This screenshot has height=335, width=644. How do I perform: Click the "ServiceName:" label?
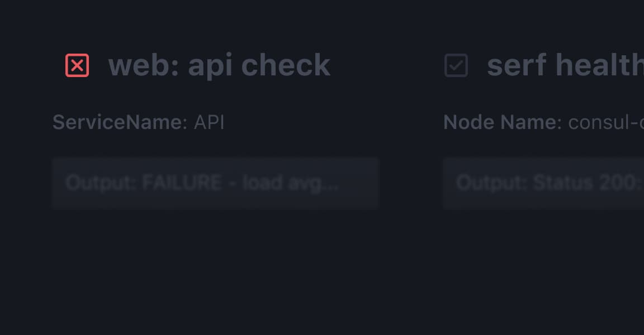120,122
